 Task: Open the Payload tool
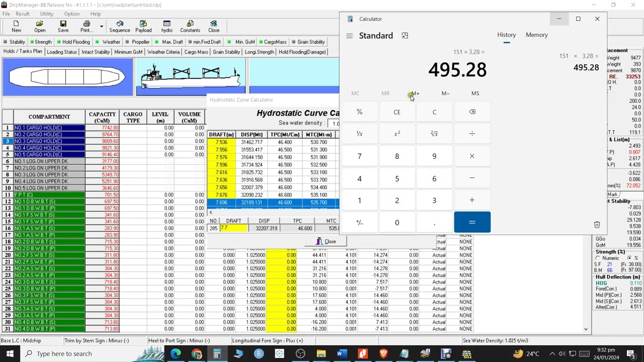pos(143,27)
